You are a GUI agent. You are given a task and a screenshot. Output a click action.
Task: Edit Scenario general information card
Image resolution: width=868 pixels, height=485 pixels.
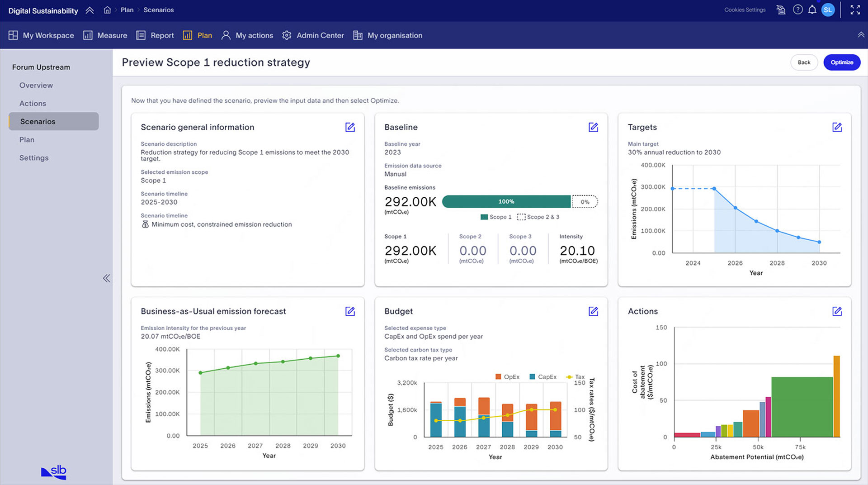[350, 127]
